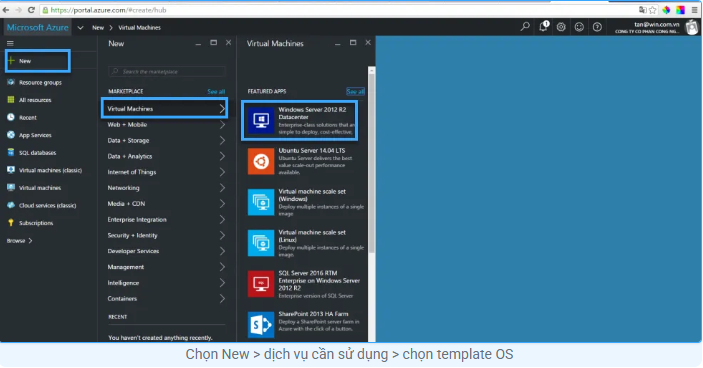Screen dimensions: 703x368
Task: Open portal settings gear icon
Action: click(561, 27)
